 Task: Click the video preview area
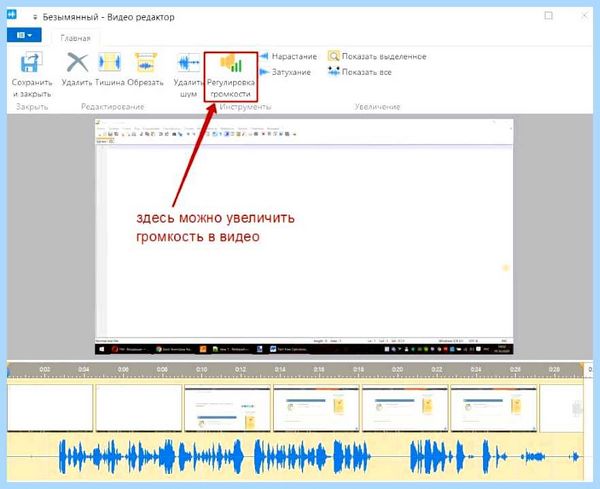click(304, 237)
